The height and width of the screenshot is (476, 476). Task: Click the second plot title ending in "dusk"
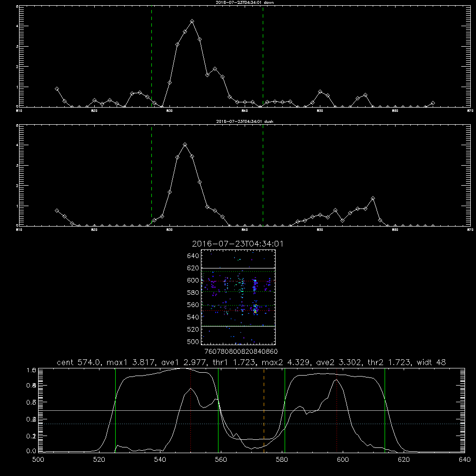(x=245, y=121)
